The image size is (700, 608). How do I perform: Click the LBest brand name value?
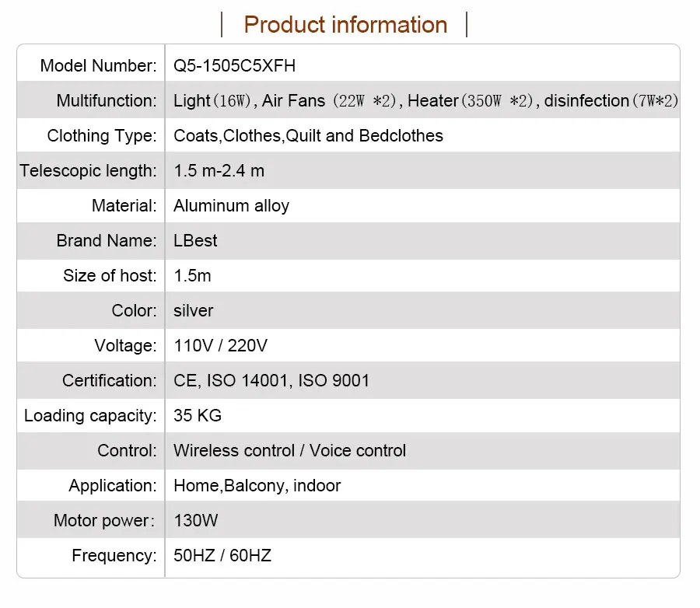[195, 240]
